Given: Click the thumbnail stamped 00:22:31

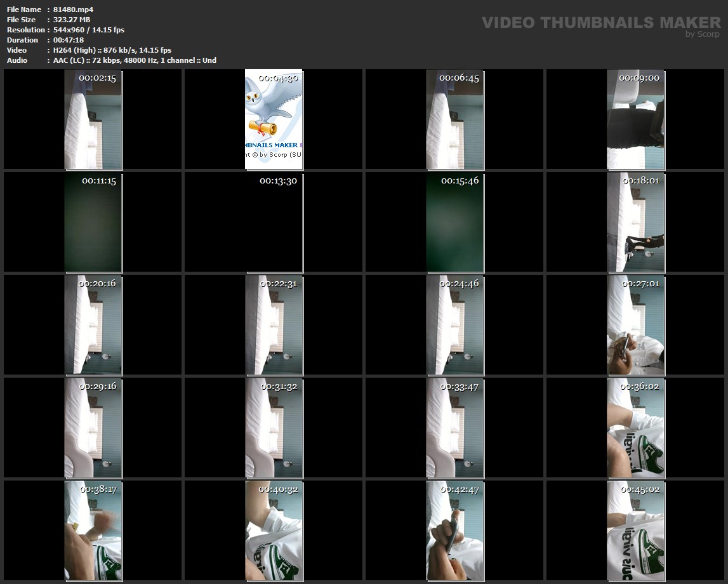Looking at the screenshot, I should tap(274, 325).
